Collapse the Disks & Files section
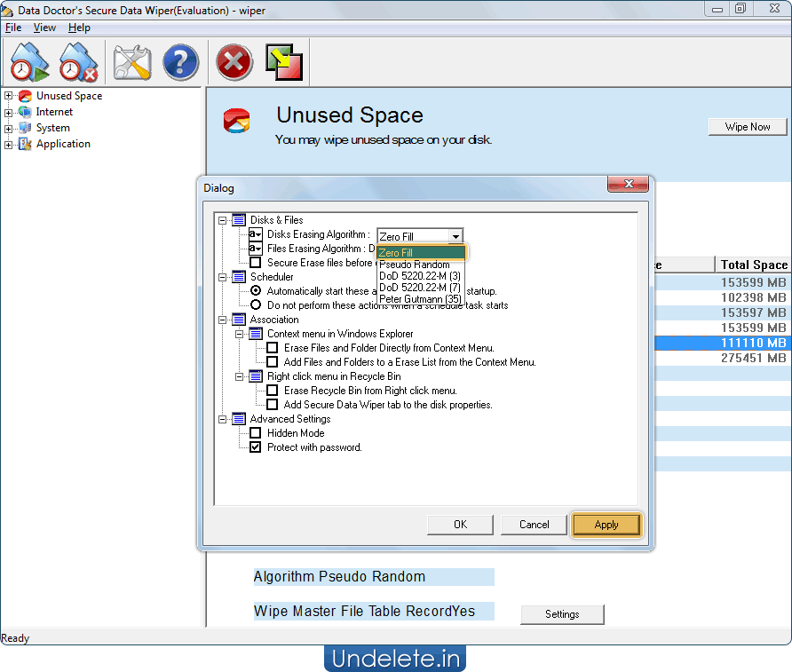This screenshot has height=672, width=792. pyautogui.click(x=222, y=220)
